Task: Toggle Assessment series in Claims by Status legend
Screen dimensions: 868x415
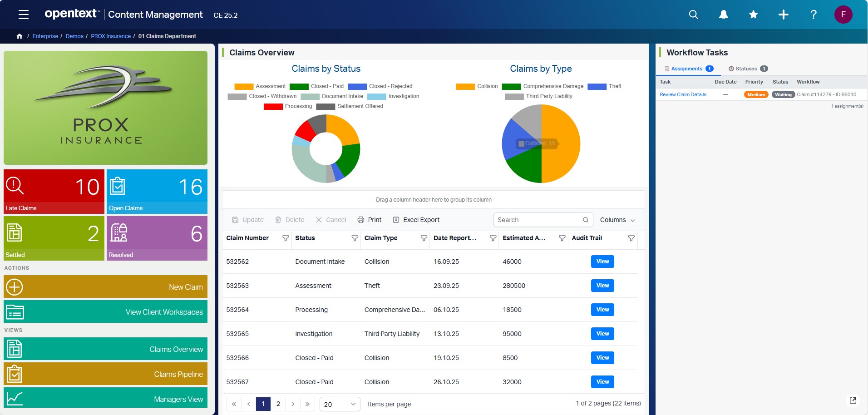Action: (x=260, y=86)
